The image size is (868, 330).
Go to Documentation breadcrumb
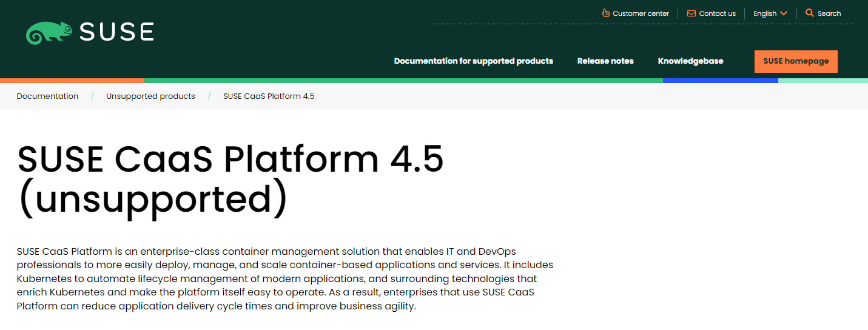pos(47,96)
